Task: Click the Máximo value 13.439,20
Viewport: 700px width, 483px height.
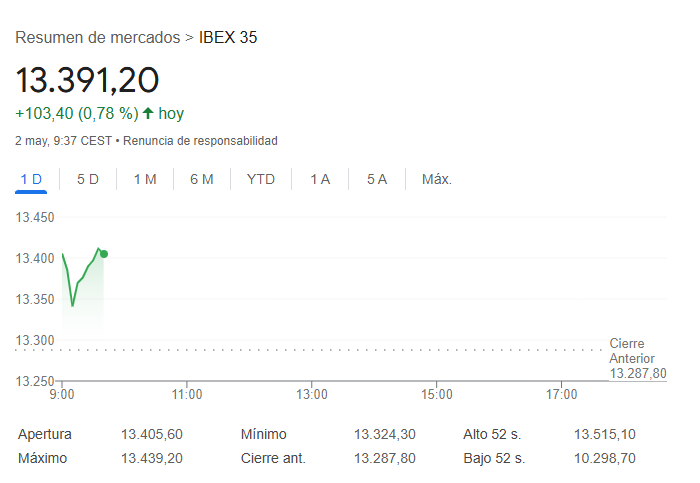Action: 152,458
